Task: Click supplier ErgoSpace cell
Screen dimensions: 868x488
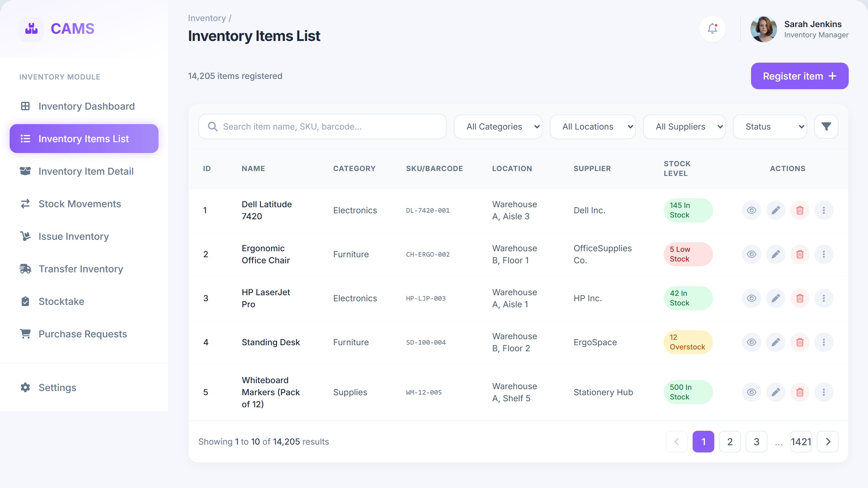Action: pos(595,342)
